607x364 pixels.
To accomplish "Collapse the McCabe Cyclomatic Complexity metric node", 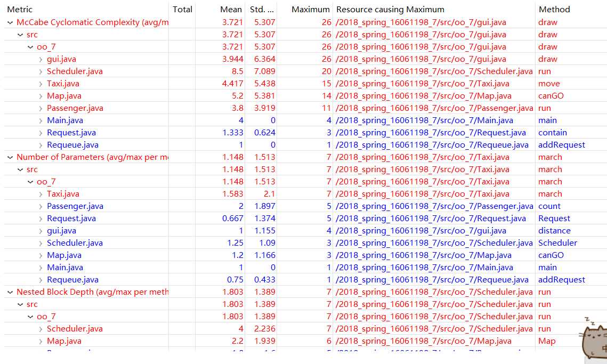I will (10, 22).
